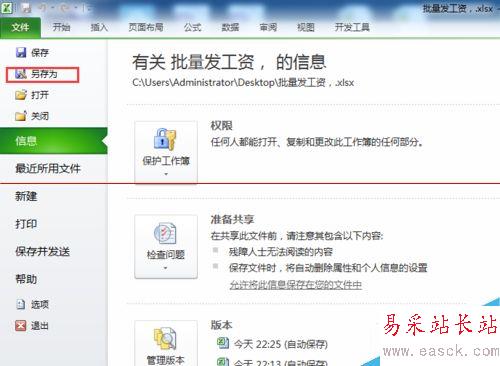Click the 权限 heading
The image size is (500, 366).
(x=221, y=126)
